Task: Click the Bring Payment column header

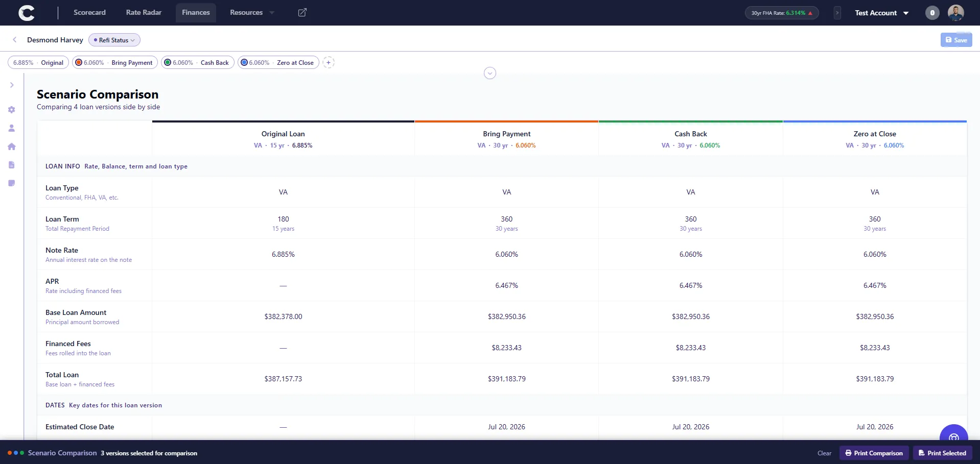Action: [x=506, y=139]
